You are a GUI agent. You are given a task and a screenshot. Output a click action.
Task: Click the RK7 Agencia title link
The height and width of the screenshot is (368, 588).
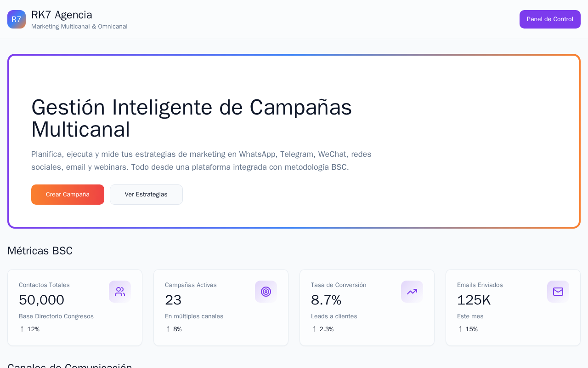tap(62, 15)
